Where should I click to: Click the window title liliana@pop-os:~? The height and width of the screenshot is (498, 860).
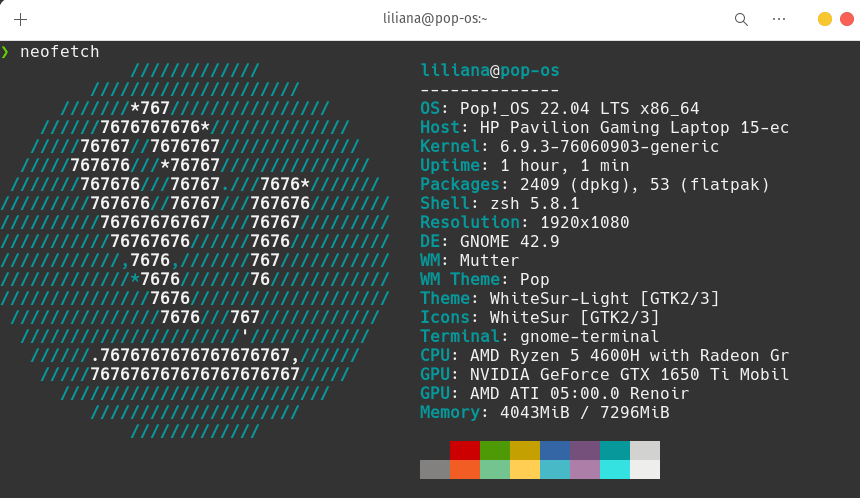[x=435, y=19]
